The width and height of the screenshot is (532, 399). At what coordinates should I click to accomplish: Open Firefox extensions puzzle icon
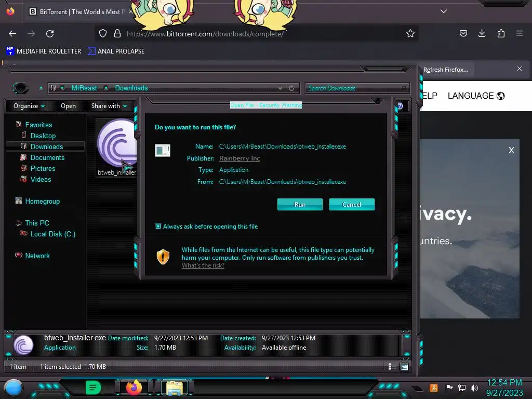point(501,33)
